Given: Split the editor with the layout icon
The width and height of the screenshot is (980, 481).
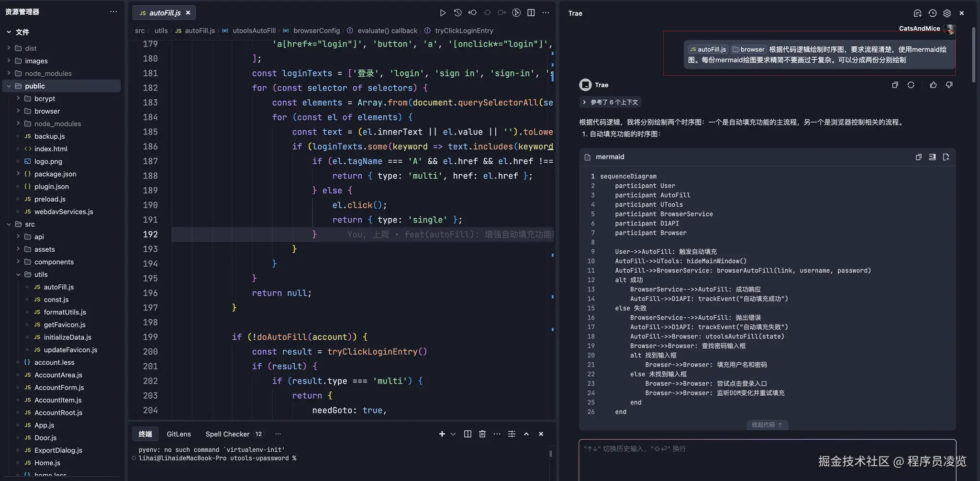Looking at the screenshot, I should click(x=531, y=13).
